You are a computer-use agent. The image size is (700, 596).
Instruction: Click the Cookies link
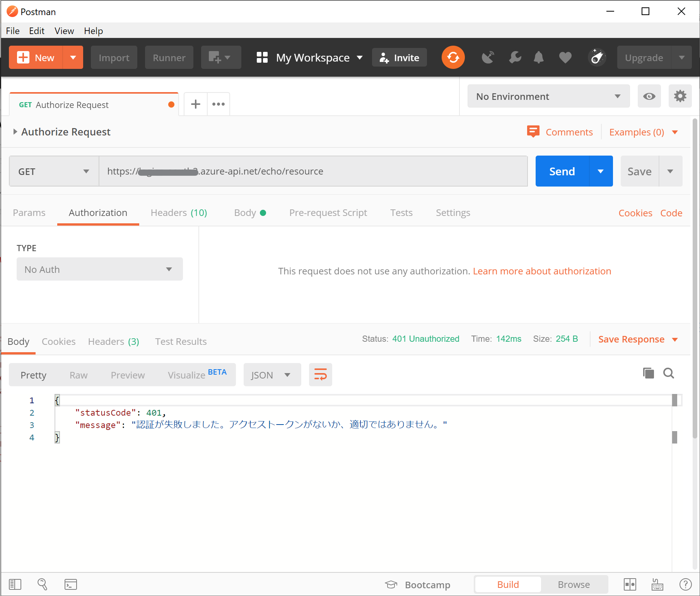click(x=635, y=213)
